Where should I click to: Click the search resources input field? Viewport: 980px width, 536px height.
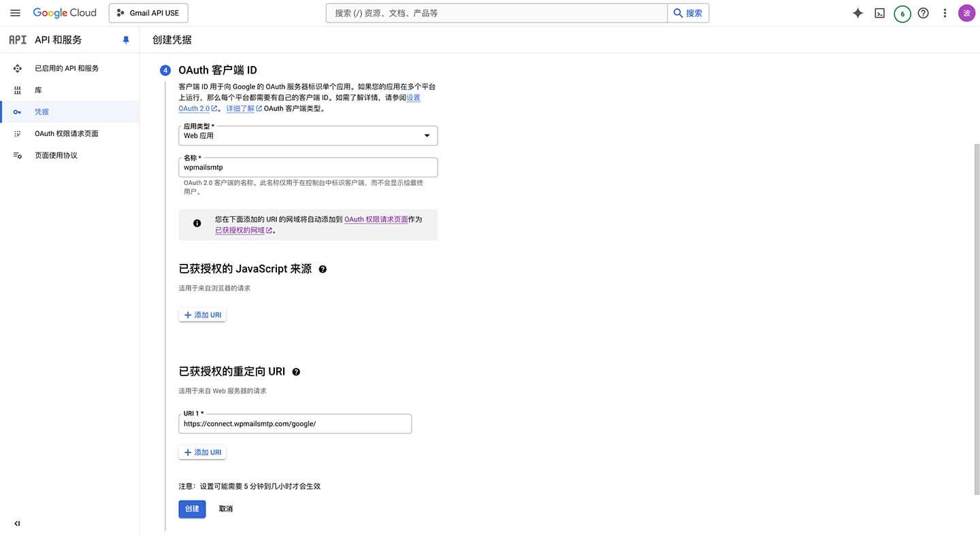tap(497, 13)
